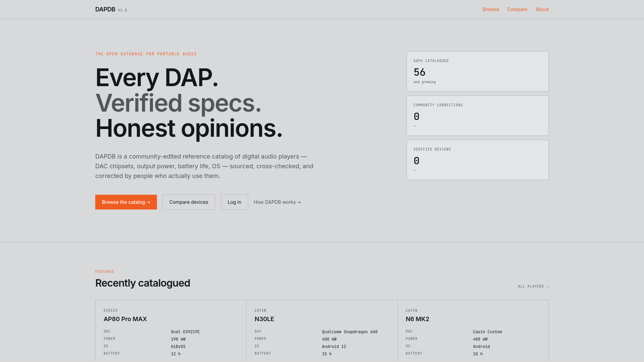Click the Qualcomm Snapdragon 660 value
The height and width of the screenshot is (362, 644).
point(350,332)
